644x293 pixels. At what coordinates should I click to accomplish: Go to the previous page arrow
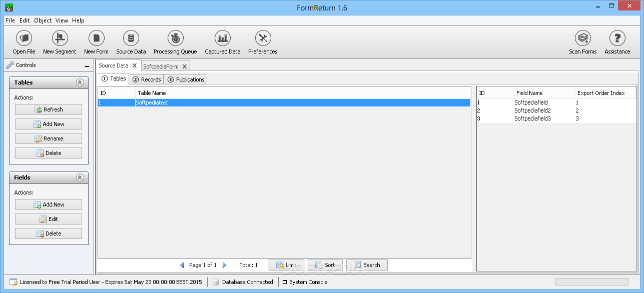pos(182,265)
